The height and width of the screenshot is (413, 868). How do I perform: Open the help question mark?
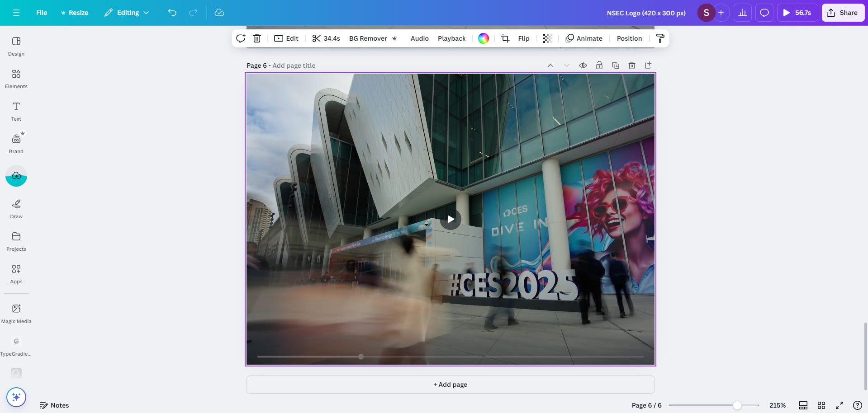click(857, 405)
